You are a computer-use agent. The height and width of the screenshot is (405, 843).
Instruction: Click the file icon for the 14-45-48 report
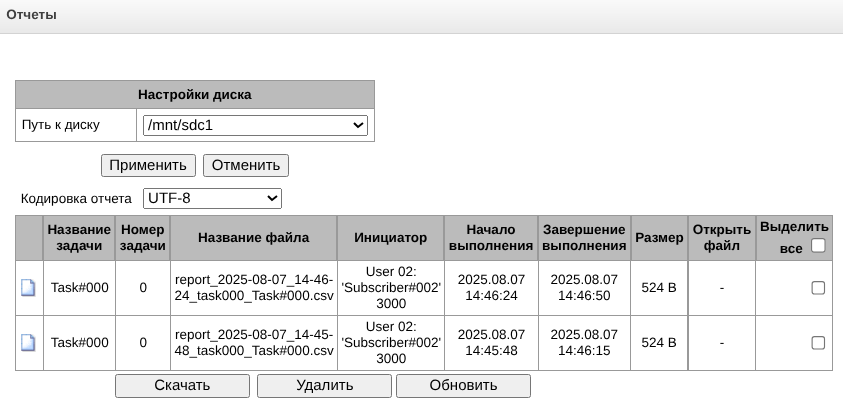tap(29, 343)
